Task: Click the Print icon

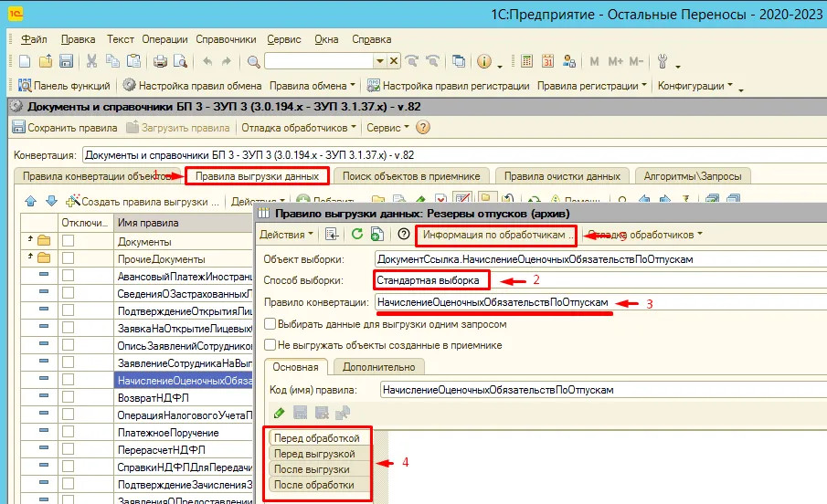Action: (x=160, y=62)
